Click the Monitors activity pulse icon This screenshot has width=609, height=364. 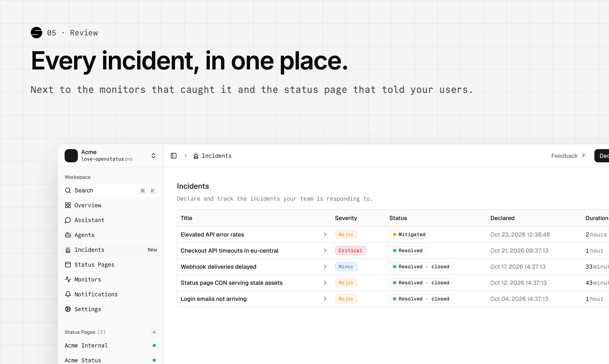coord(68,279)
